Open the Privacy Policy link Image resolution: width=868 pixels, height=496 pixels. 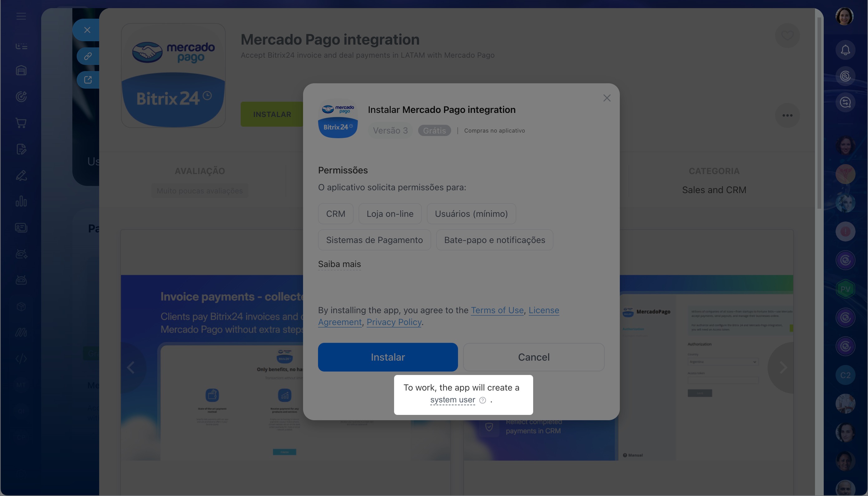[x=394, y=322]
